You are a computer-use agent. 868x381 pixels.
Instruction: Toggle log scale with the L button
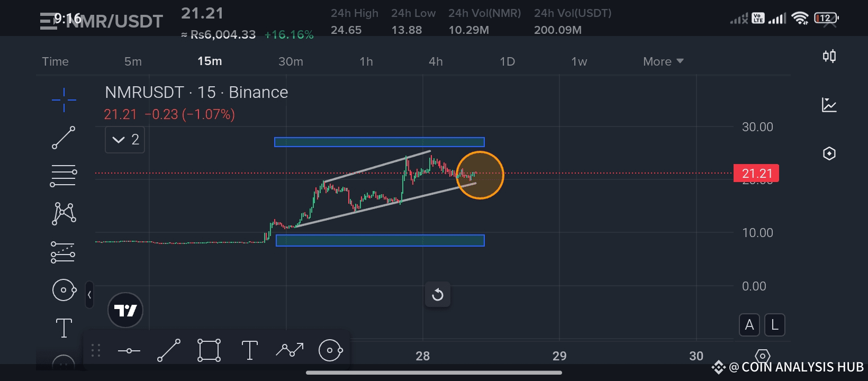tap(775, 325)
